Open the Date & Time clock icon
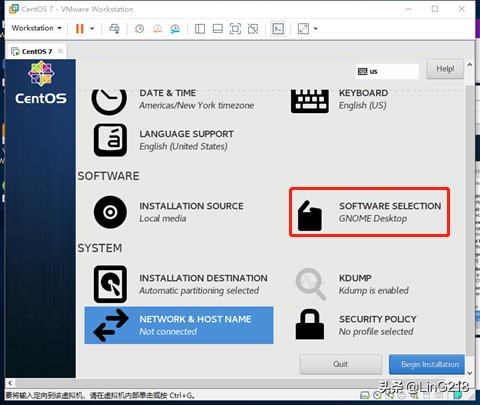 pyautogui.click(x=109, y=101)
